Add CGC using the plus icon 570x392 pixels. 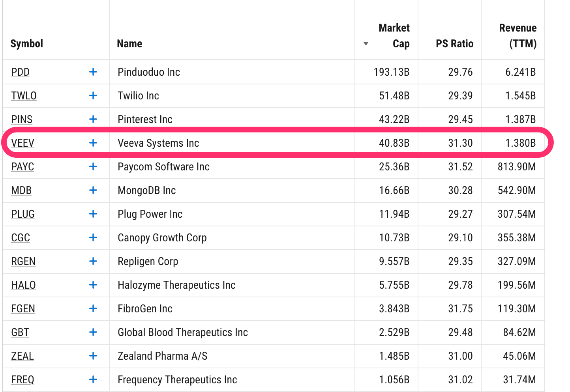click(x=93, y=237)
